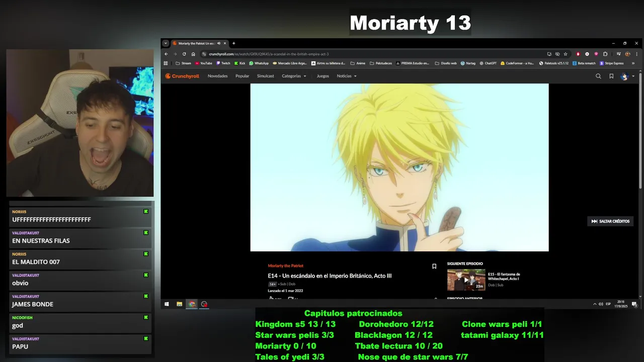The image size is (644, 362).
Task: Open the Stripe Express bookmark
Action: (612, 63)
